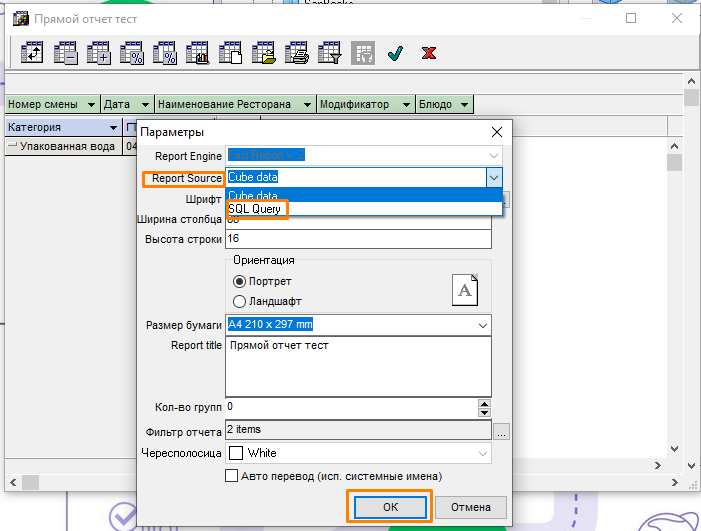Open the Размер бумаги paper size dropdown

(x=483, y=325)
